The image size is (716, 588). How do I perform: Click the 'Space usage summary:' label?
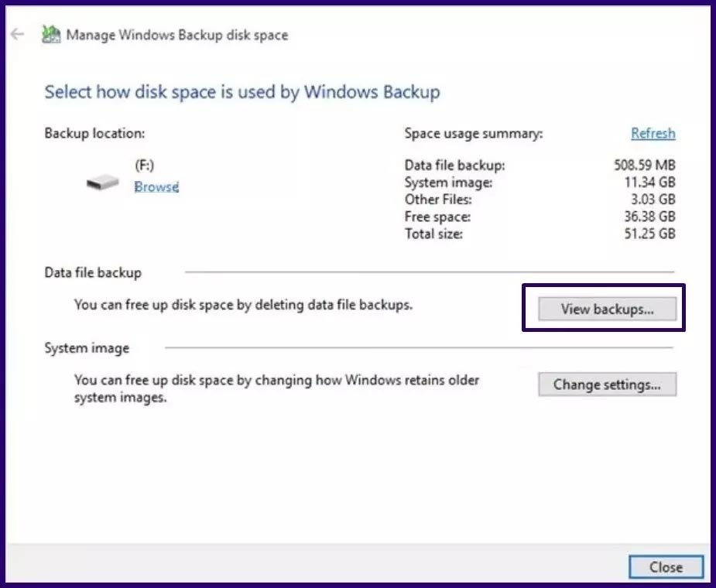coord(474,133)
